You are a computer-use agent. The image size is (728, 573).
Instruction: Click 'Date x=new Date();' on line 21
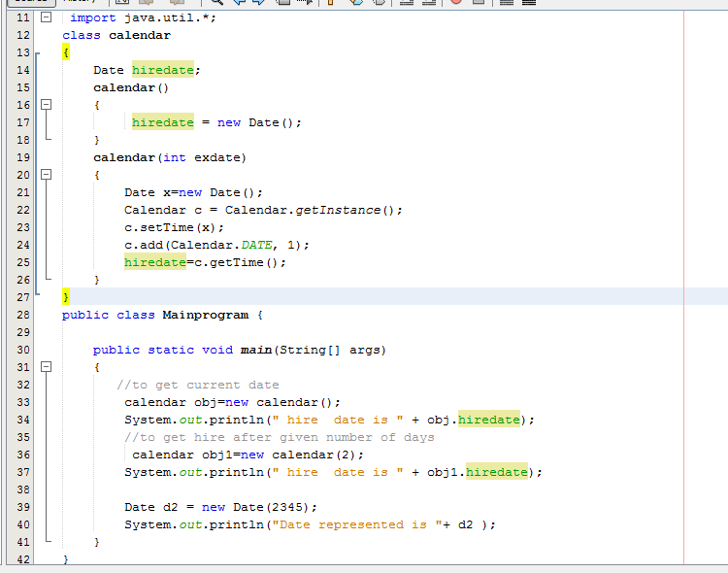[x=193, y=192]
